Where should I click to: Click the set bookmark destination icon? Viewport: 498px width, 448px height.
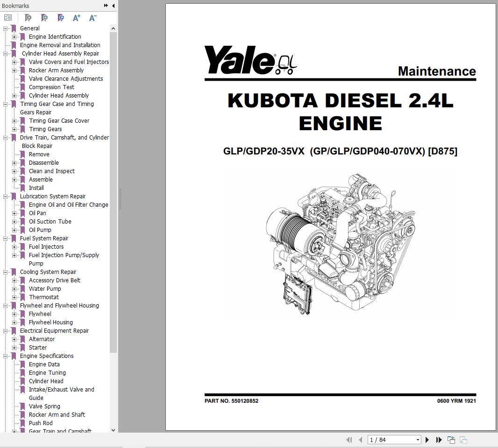pos(61,18)
